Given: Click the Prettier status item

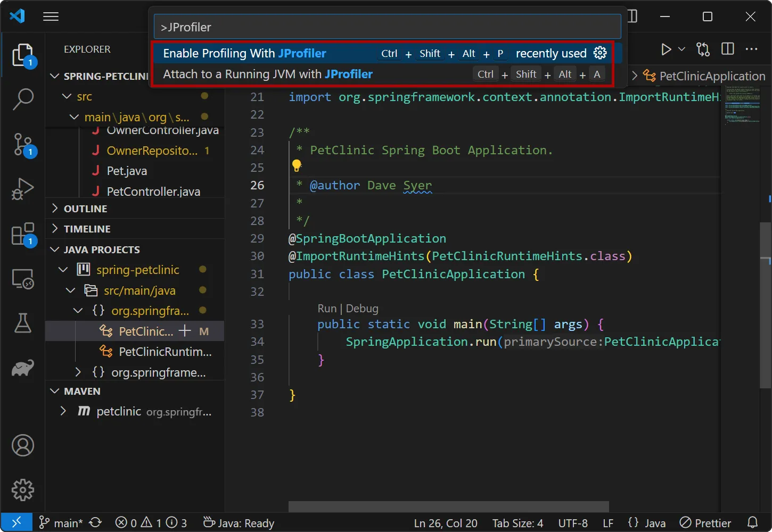Looking at the screenshot, I should pyautogui.click(x=705, y=523).
